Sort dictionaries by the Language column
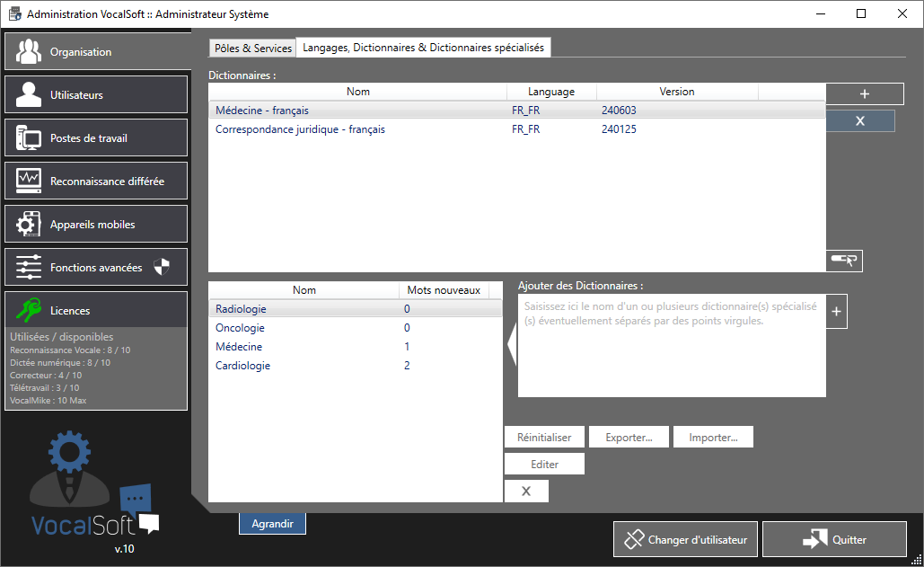The height and width of the screenshot is (567, 924). point(551,92)
